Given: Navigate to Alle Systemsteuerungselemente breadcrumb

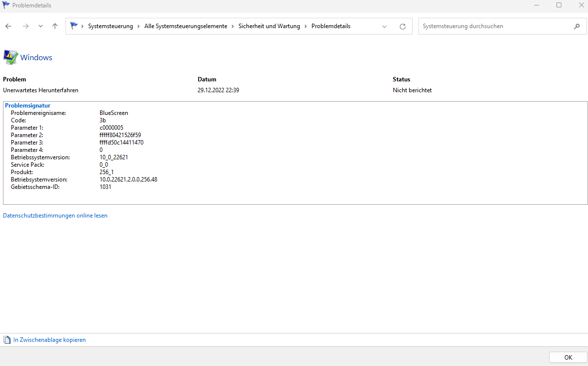Looking at the screenshot, I should tap(186, 26).
